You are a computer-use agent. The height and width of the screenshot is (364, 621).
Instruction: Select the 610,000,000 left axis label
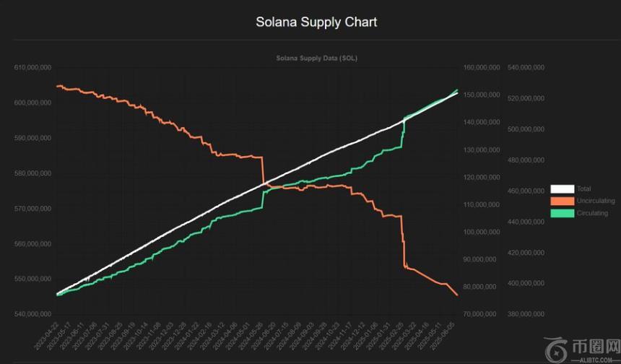[32, 67]
